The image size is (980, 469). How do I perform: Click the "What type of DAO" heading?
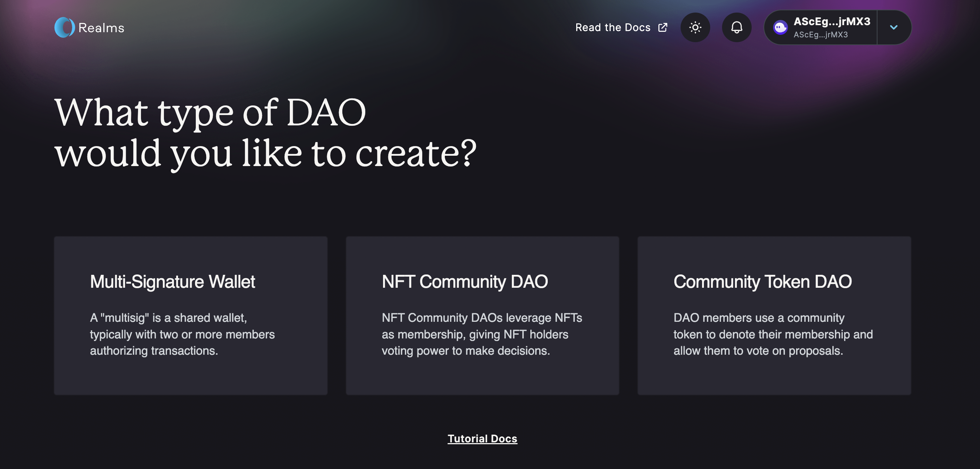[x=210, y=112]
